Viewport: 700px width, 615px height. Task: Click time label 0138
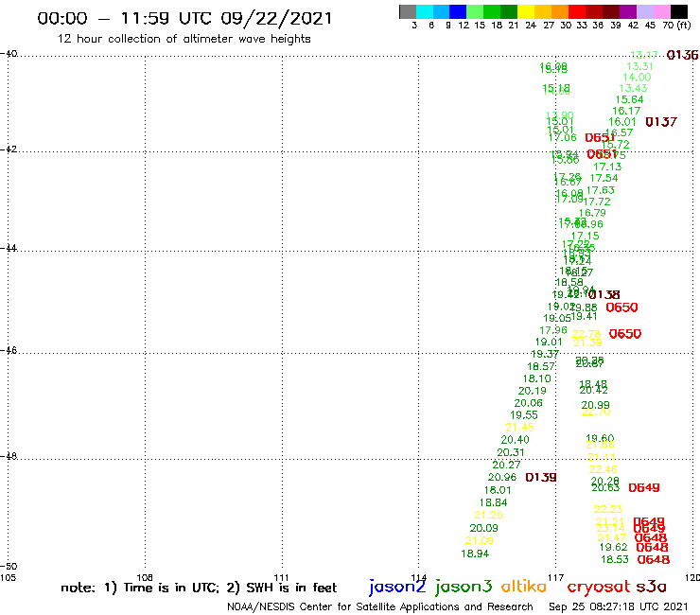point(604,295)
